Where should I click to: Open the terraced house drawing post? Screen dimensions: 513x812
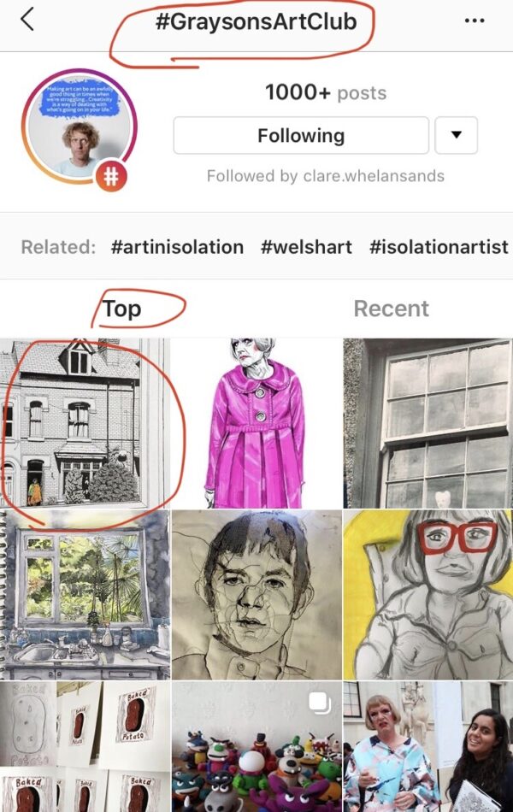85,423
